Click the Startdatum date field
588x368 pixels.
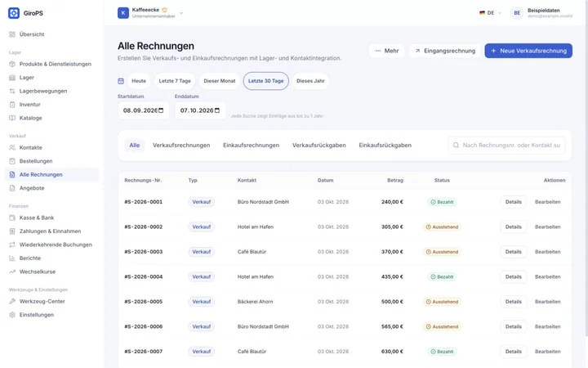pyautogui.click(x=143, y=110)
